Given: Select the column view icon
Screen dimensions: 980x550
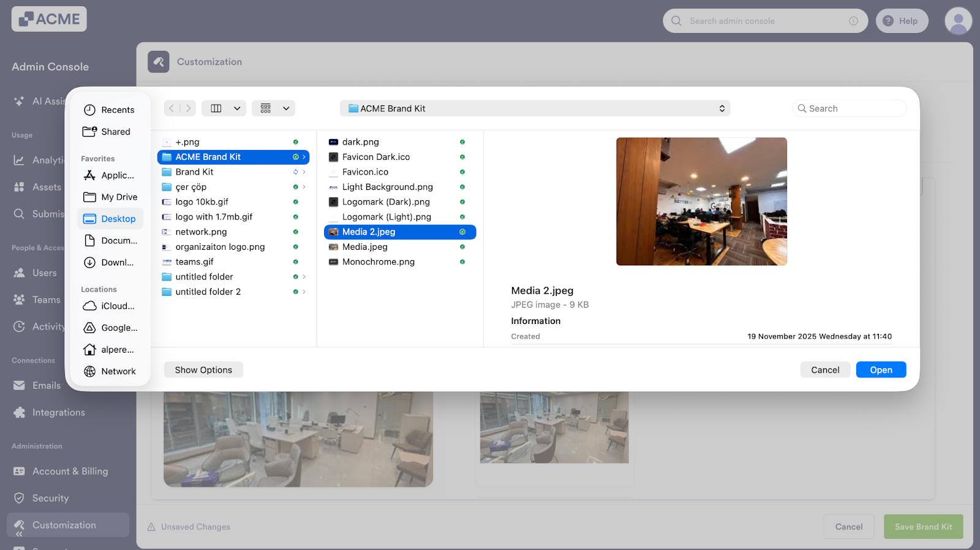Looking at the screenshot, I should click(216, 108).
